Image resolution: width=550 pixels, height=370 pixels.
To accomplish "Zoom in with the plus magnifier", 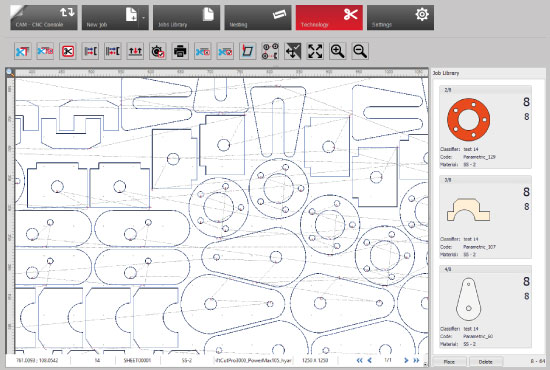I will pos(337,52).
